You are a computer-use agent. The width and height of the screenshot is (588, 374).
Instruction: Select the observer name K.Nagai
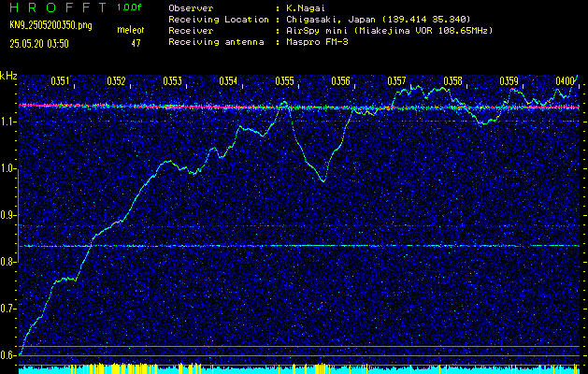(305, 7)
